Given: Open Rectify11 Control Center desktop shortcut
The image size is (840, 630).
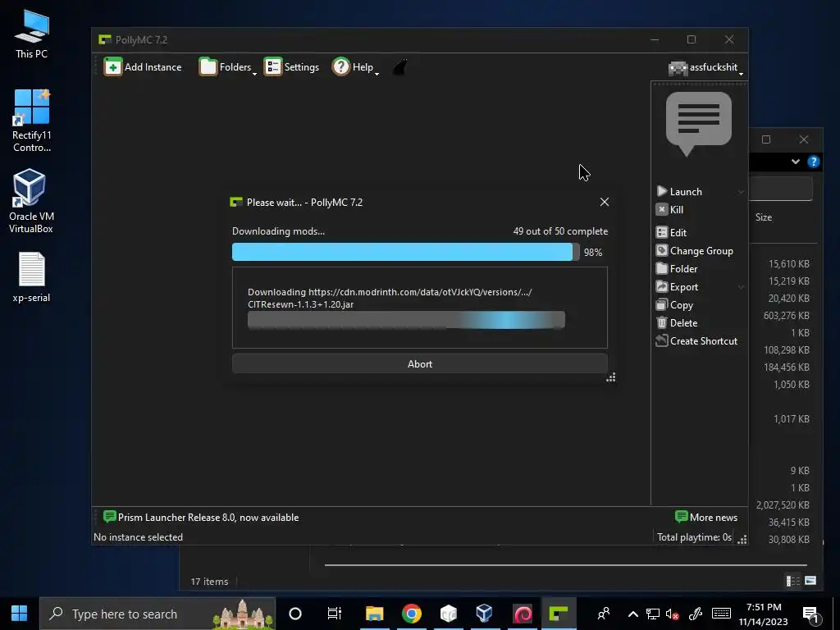Looking at the screenshot, I should pos(32,121).
